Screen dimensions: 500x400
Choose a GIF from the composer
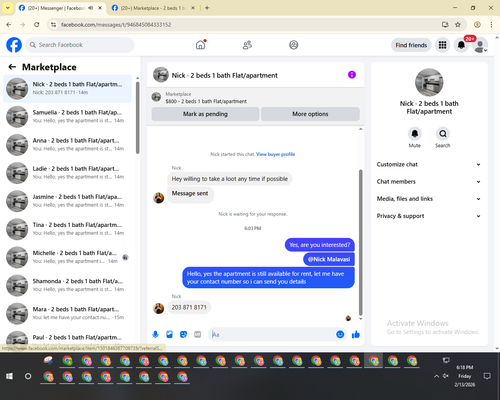[x=198, y=334]
